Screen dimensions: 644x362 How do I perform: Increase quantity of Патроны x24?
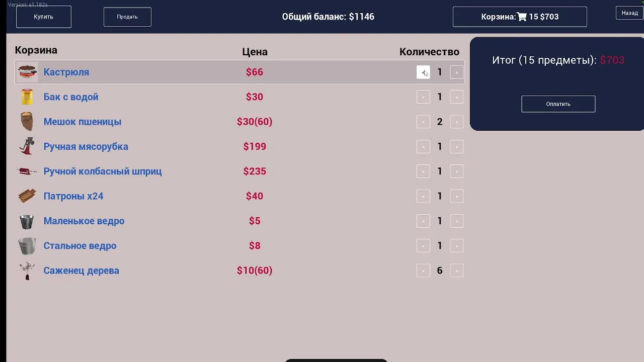coord(456,196)
